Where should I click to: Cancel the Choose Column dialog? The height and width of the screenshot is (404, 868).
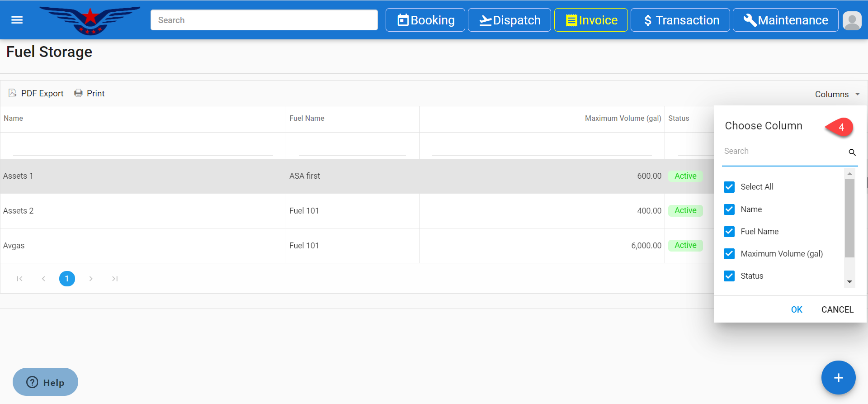pos(837,309)
